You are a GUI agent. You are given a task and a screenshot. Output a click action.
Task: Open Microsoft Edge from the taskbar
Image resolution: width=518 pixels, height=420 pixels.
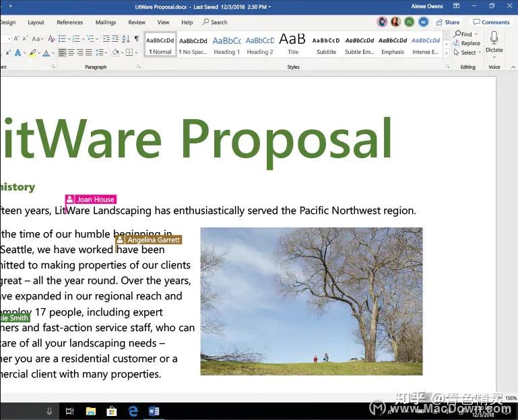pyautogui.click(x=133, y=411)
